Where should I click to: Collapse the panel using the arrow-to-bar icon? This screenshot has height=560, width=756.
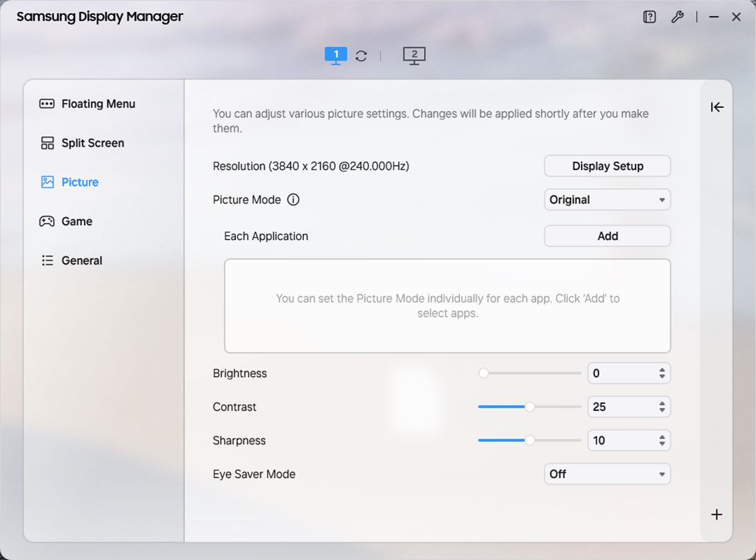[x=717, y=107]
